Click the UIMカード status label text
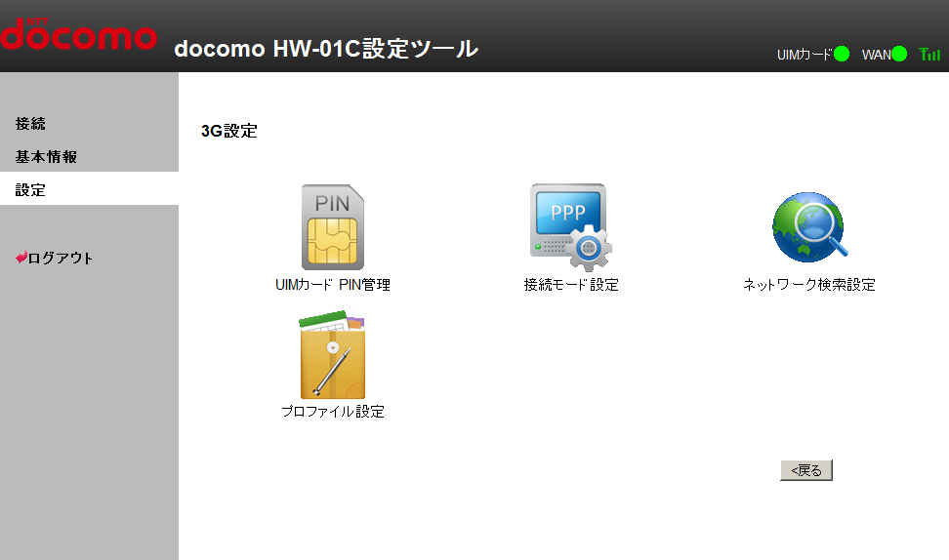Image resolution: width=949 pixels, height=560 pixels. pos(805,55)
